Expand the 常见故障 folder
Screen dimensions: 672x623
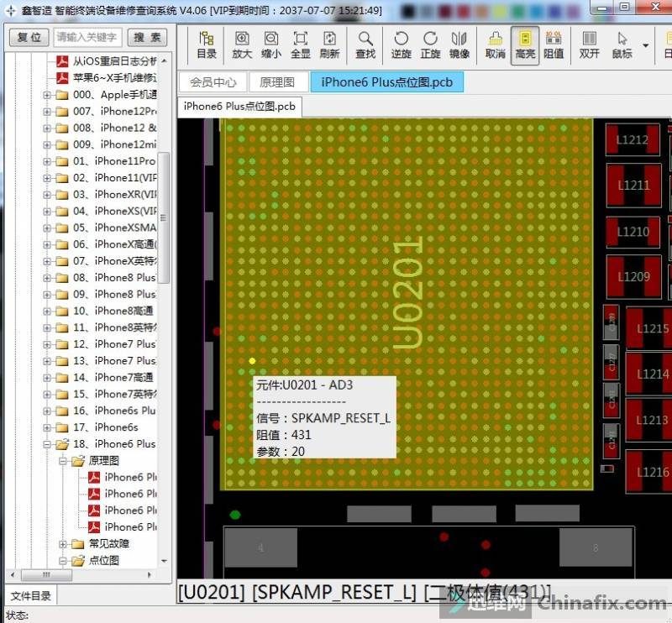coord(64,544)
